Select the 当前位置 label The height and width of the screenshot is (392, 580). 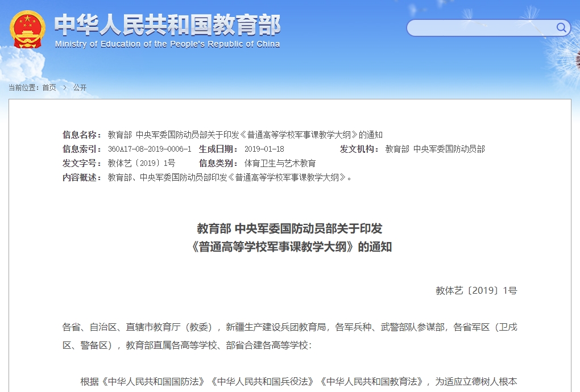24,87
